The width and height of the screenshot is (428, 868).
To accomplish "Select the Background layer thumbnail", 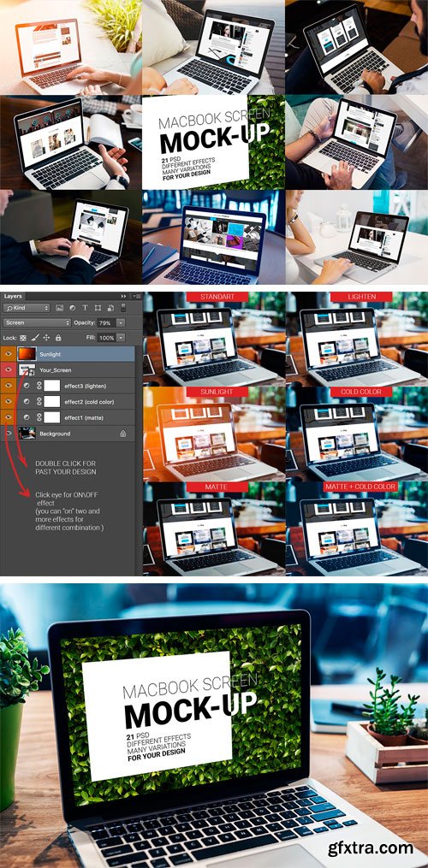I will (x=27, y=433).
